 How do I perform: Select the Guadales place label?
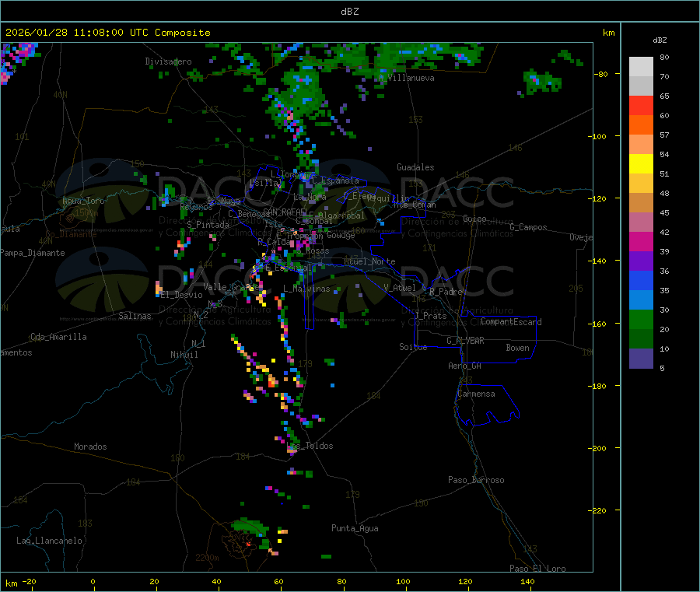coord(415,167)
